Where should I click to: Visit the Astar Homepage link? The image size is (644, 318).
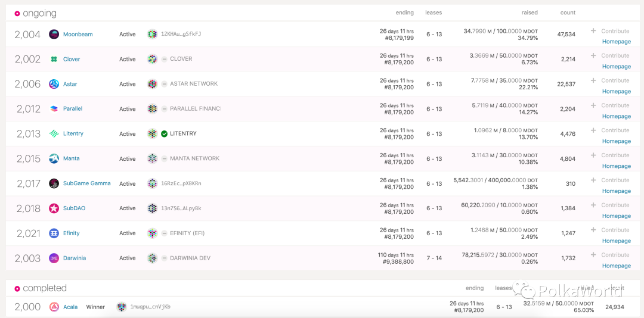click(x=617, y=92)
